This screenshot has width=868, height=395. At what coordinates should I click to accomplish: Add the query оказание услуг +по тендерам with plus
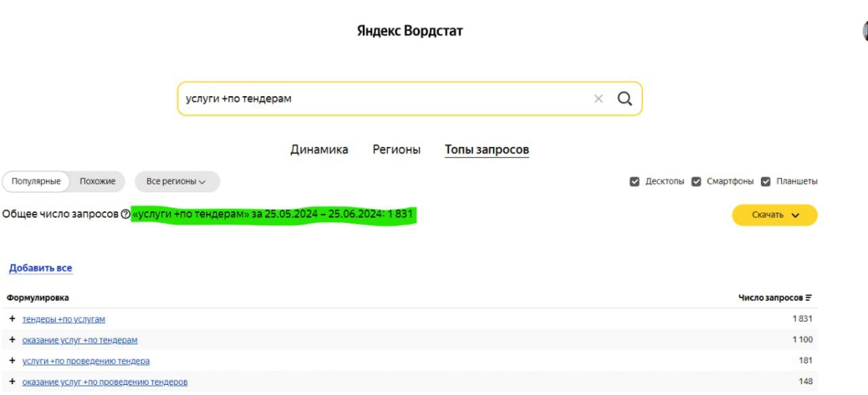coord(12,340)
